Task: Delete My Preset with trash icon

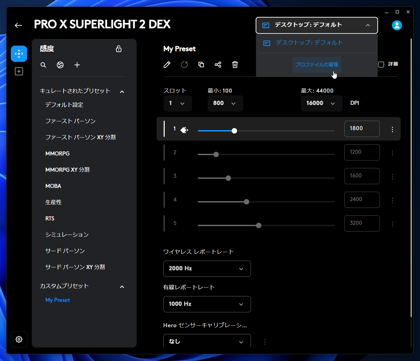Action: point(235,64)
